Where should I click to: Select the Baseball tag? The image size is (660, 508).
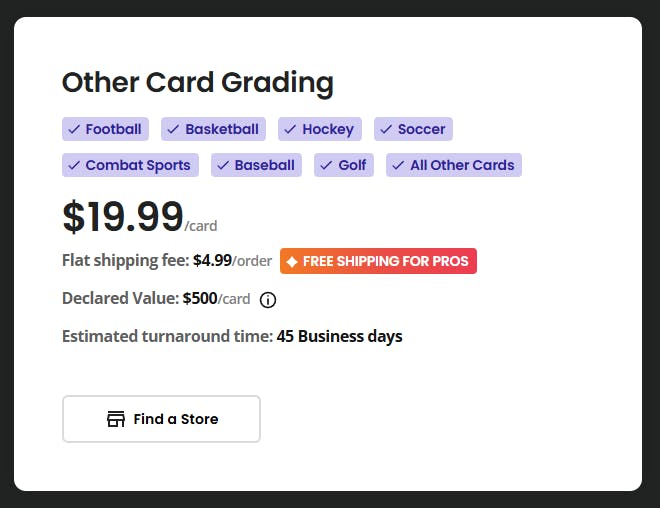coord(256,165)
